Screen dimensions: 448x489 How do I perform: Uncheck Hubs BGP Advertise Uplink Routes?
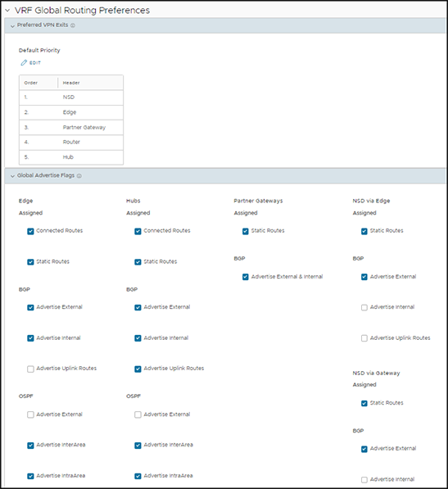point(138,369)
